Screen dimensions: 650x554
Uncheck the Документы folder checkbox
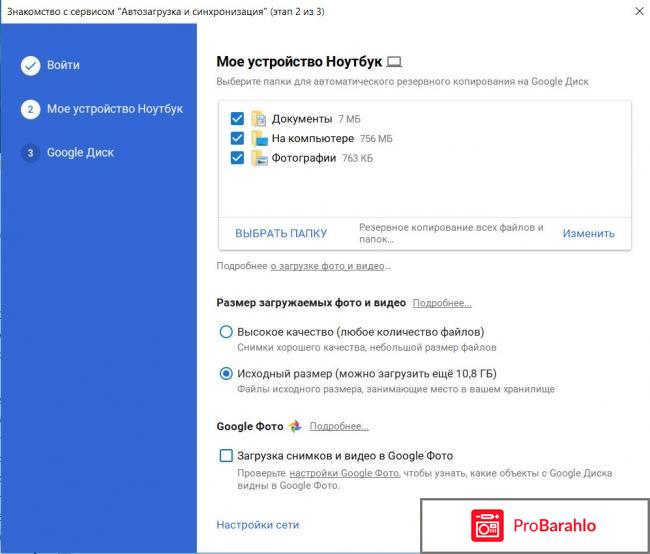(x=237, y=119)
